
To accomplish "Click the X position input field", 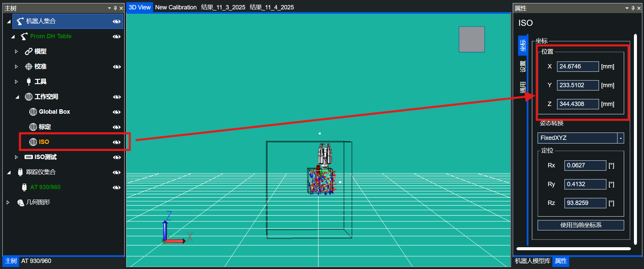I will (577, 66).
